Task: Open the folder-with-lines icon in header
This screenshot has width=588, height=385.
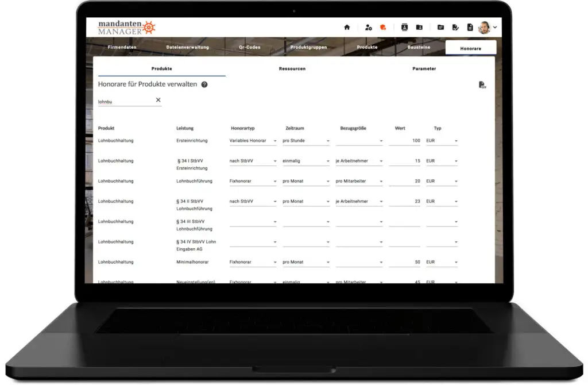Action: (x=440, y=27)
